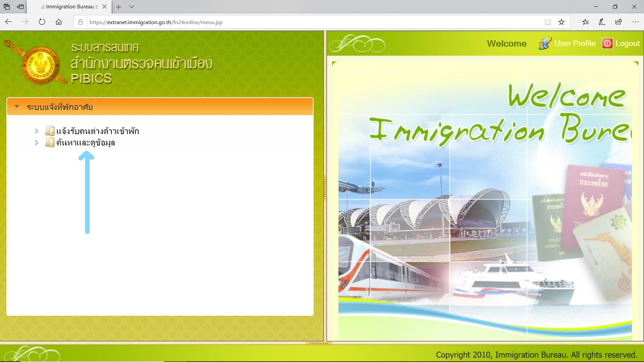The width and height of the screenshot is (644, 362).
Task: Open browser tab list dropdown chevron
Action: tap(131, 7)
